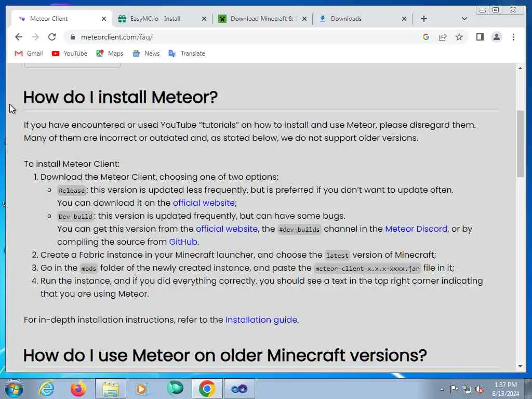Click the muted volume tray icon
This screenshot has width=532, height=399.
click(x=480, y=389)
